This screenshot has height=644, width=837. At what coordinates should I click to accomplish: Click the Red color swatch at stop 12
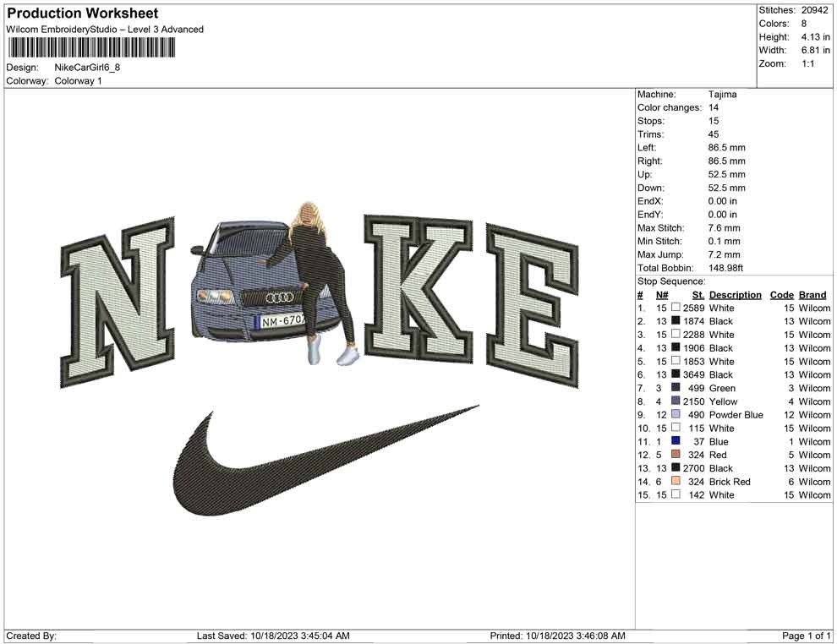pos(676,455)
